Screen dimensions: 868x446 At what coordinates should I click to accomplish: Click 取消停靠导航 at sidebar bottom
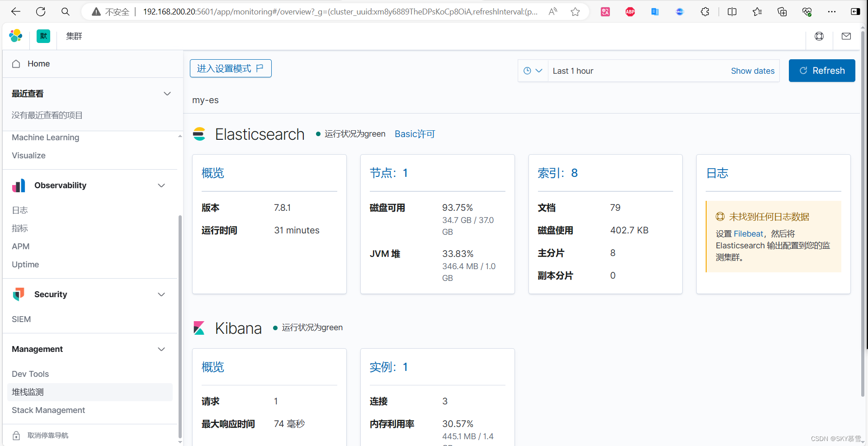(48, 436)
